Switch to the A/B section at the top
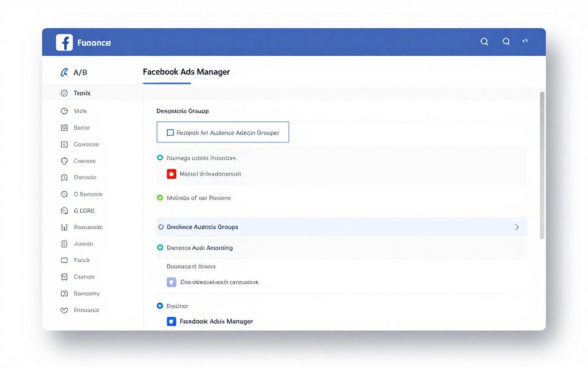Screen dimensions: 588x368 pyautogui.click(x=72, y=72)
